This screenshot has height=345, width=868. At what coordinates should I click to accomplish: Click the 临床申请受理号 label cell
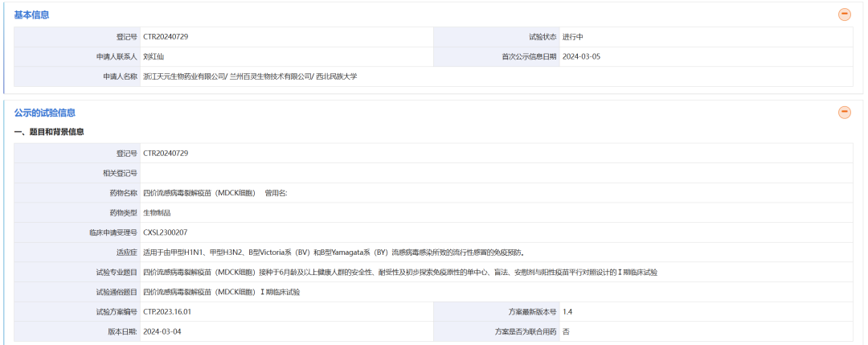coord(77,232)
